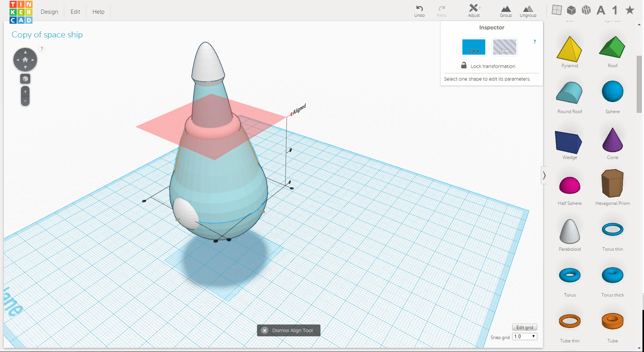
Task: Open the Design menu
Action: click(49, 12)
